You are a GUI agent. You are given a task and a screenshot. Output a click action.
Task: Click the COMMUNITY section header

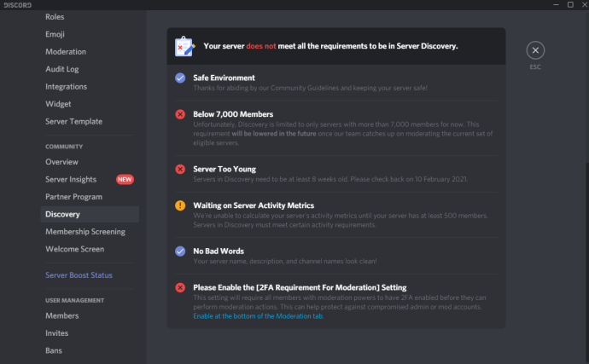pos(64,147)
